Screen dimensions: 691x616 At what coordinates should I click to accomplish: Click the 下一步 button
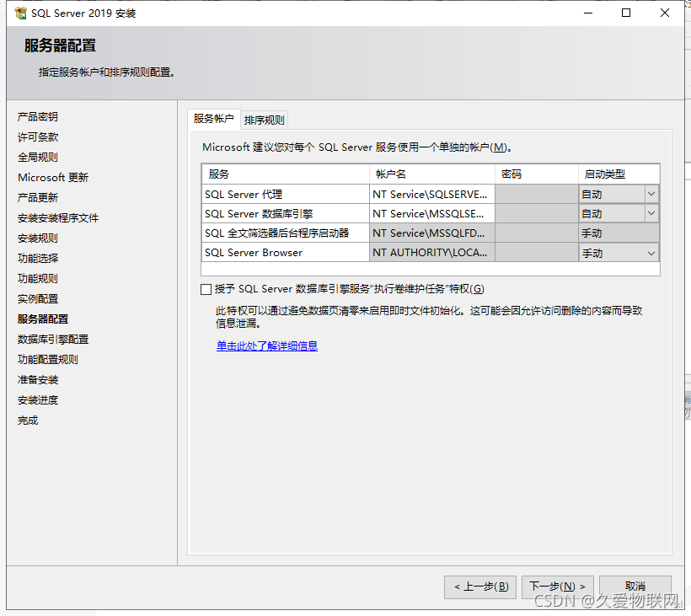click(555, 587)
